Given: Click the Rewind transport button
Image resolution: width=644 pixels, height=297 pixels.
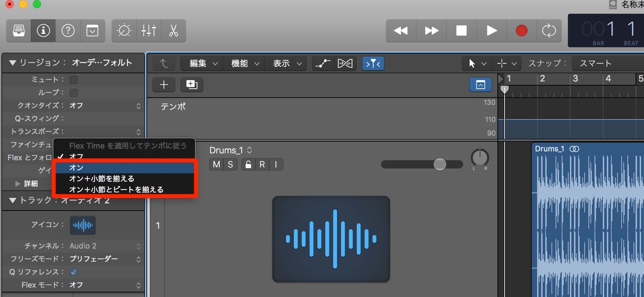Looking at the screenshot, I should click(x=401, y=30).
